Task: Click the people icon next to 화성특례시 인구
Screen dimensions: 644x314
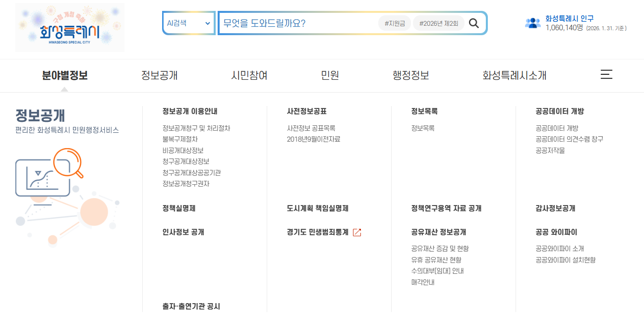Action: 532,22
